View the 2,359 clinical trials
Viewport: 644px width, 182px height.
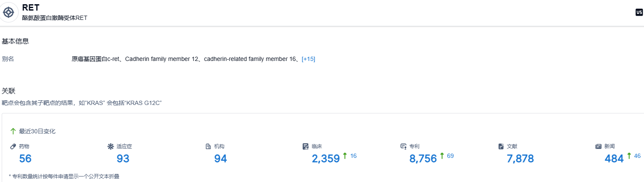(x=326, y=159)
